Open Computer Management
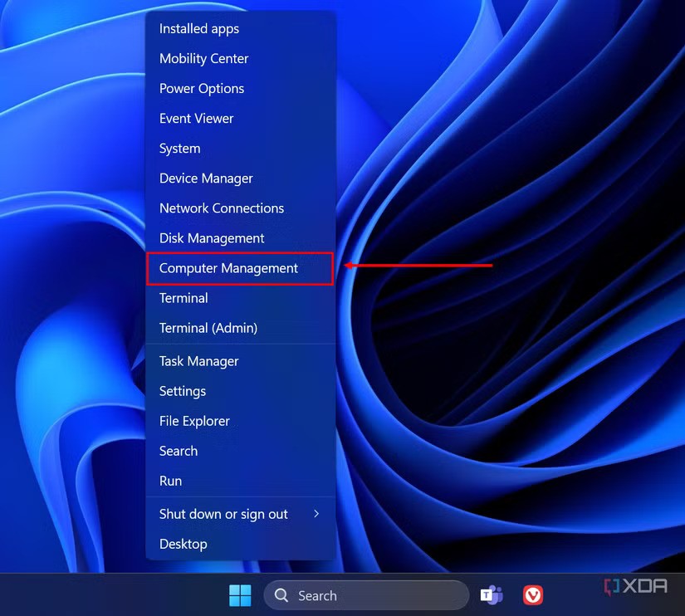Viewport: 685px width, 616px height. point(228,268)
